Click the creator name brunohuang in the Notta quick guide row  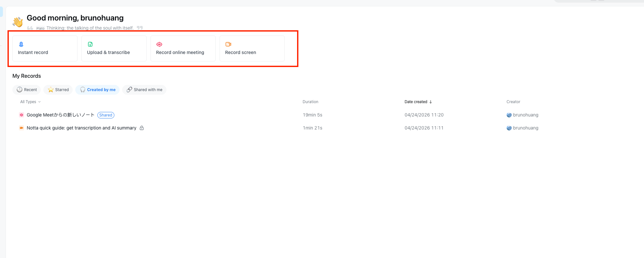tap(526, 128)
